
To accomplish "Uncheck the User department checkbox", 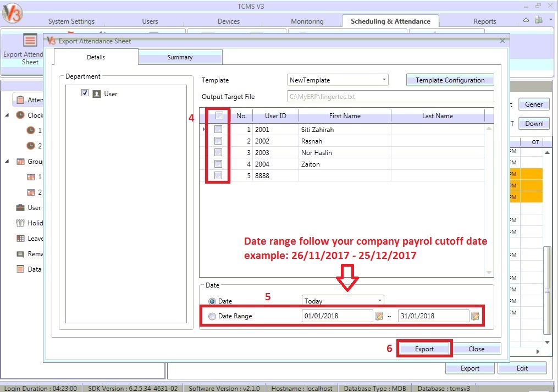I will pos(85,93).
